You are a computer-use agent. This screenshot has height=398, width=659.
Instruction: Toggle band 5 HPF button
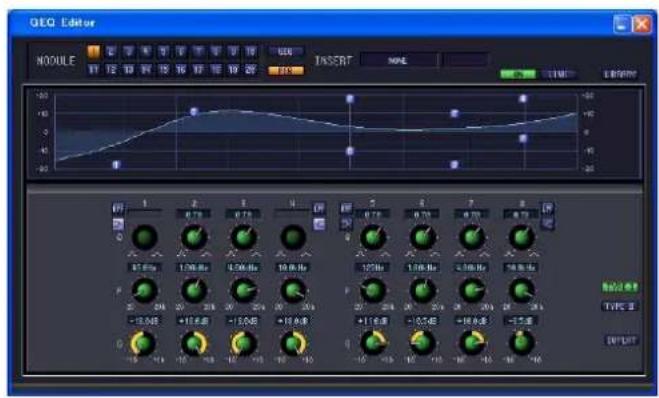[x=346, y=208]
